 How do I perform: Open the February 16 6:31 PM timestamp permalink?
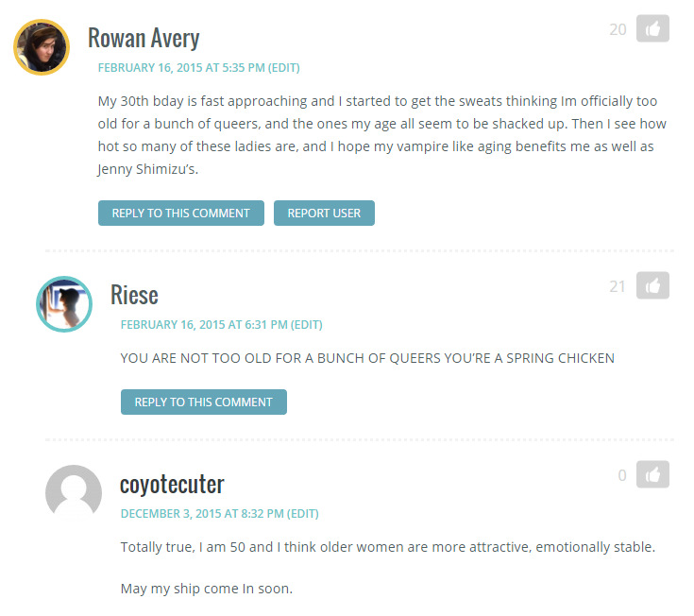pyautogui.click(x=204, y=325)
